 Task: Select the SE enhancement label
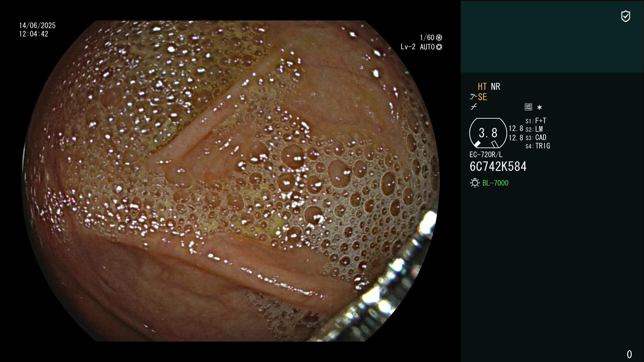[482, 97]
